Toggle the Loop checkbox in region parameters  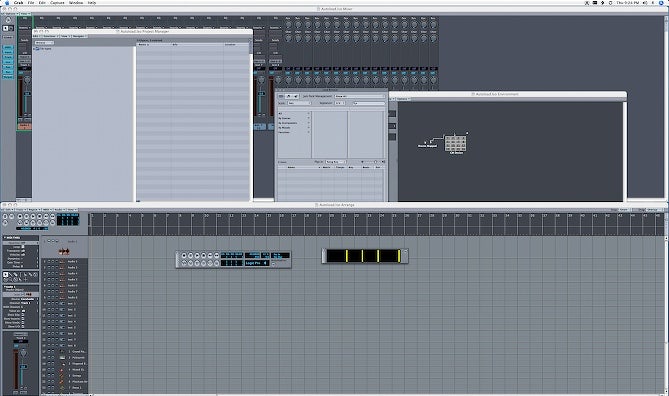click(23, 247)
